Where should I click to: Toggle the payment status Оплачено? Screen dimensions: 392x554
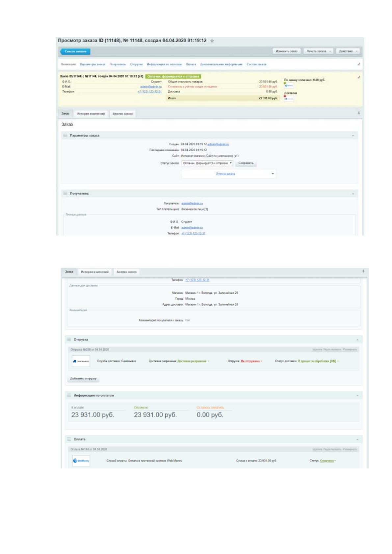(x=328, y=461)
